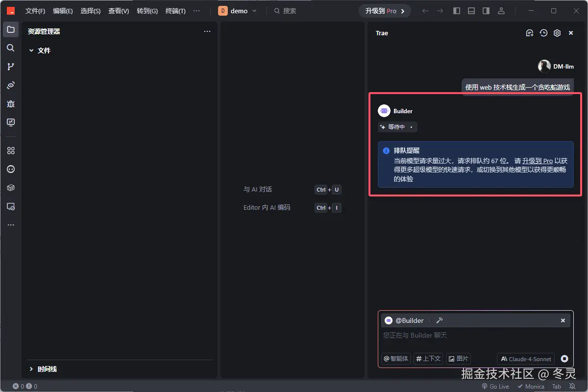Viewport: 588px width, 392px height.
Task: Open the Claude-4-Sonnet model selector
Action: [x=525, y=359]
